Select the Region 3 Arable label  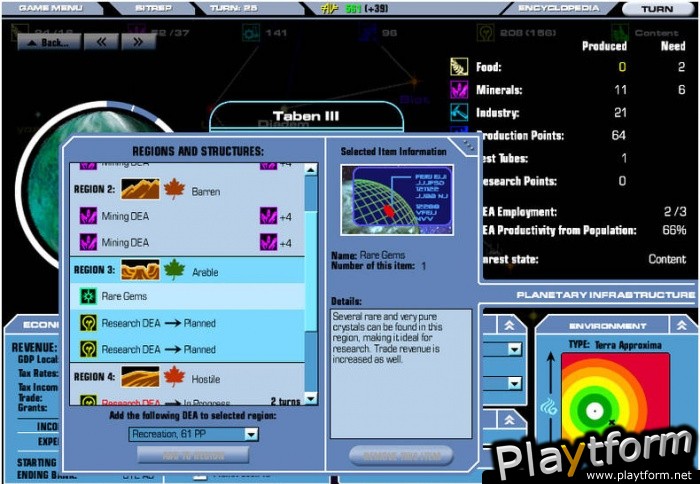click(205, 272)
